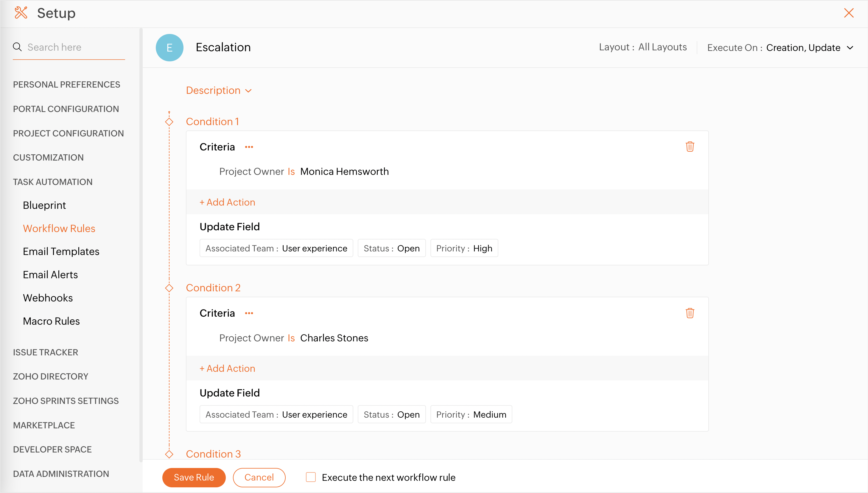Click the Save Rule button
Viewport: 868px width, 493px height.
tap(194, 478)
